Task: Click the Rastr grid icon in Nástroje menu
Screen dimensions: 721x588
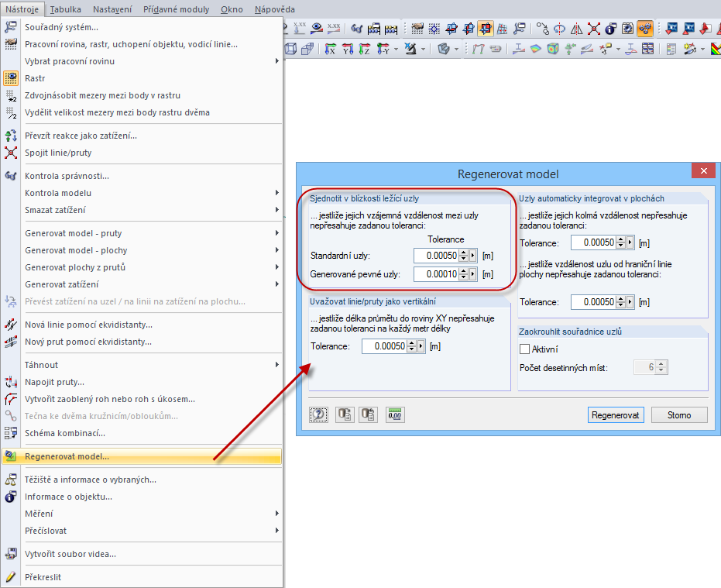Action: click(11, 78)
